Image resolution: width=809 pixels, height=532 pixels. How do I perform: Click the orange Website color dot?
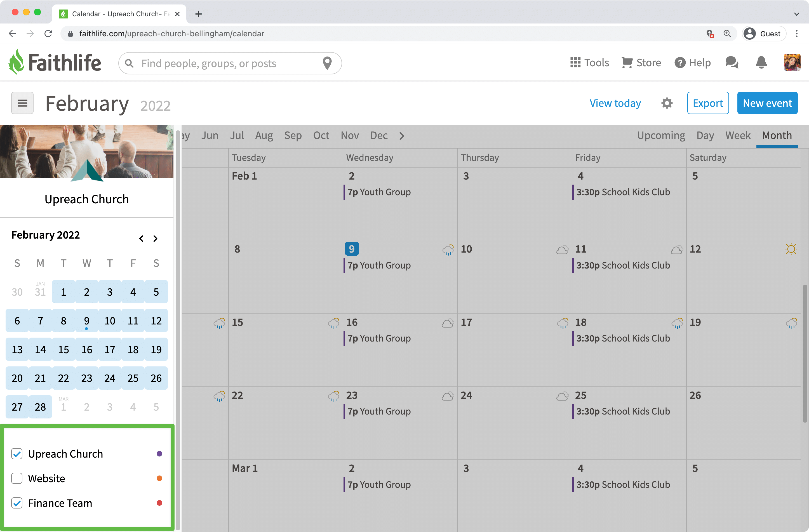[x=159, y=478]
